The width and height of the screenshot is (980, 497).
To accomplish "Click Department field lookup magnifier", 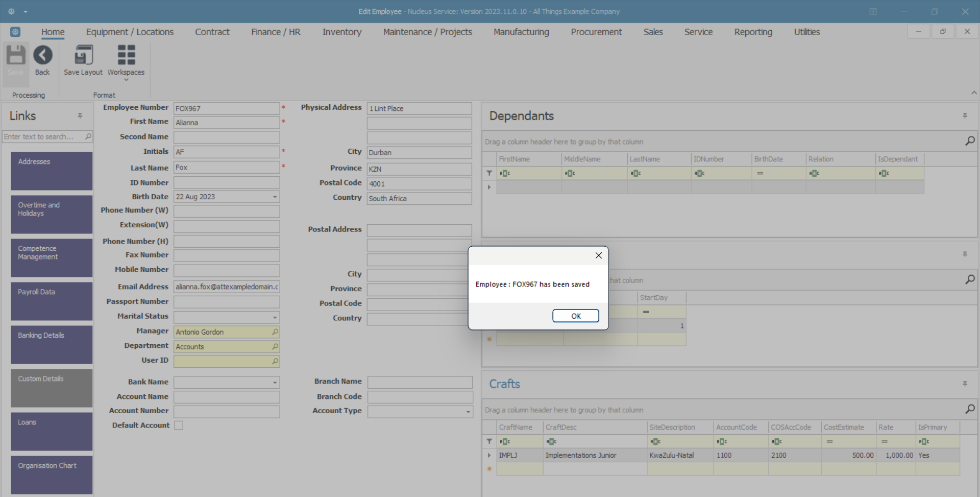I will coord(275,346).
